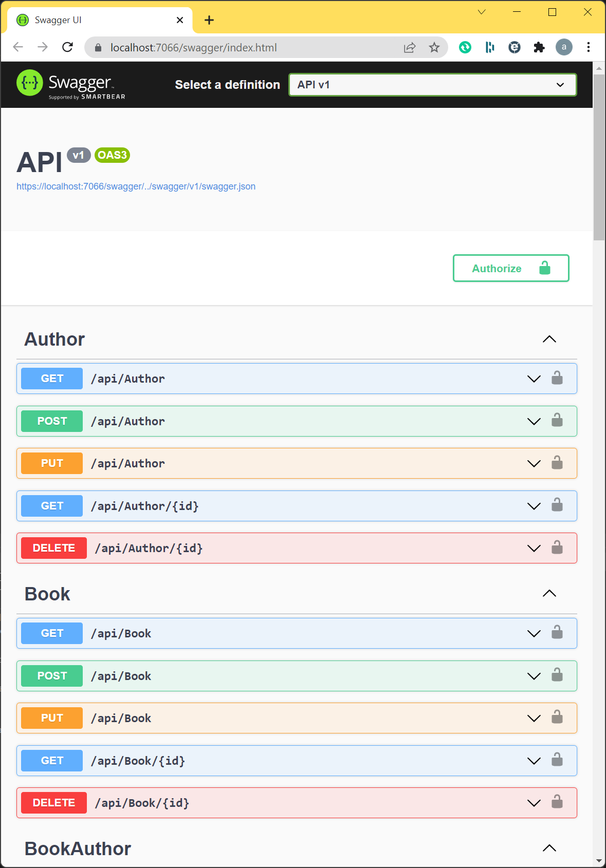Open the Chrome profile avatar
Screen dimensions: 606x868
point(564,47)
